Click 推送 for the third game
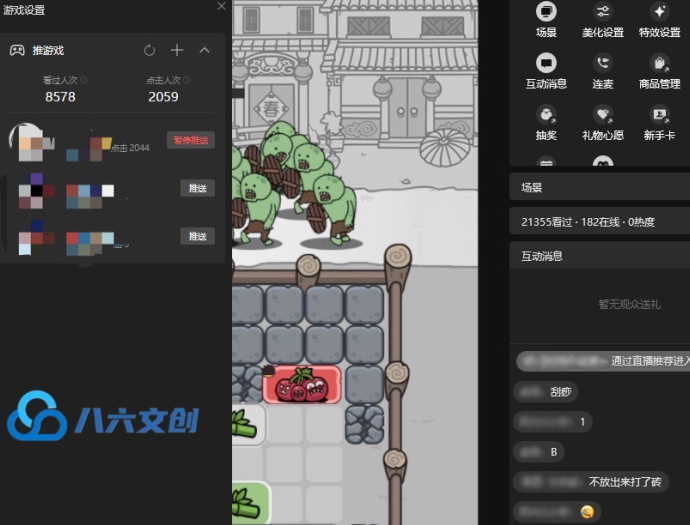The height and width of the screenshot is (525, 690). [197, 236]
